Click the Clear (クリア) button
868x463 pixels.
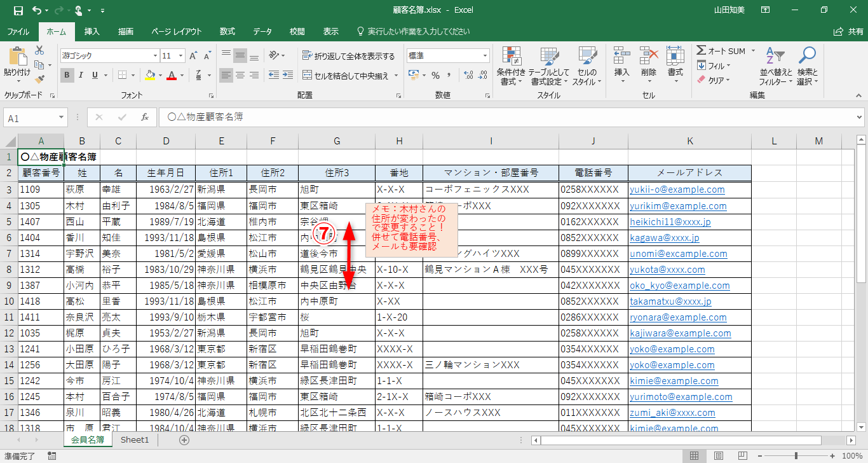point(713,80)
